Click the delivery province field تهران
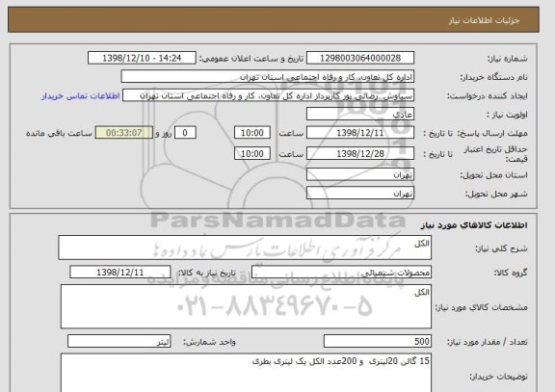Image resolution: width=555 pixels, height=392 pixels. tap(360, 174)
